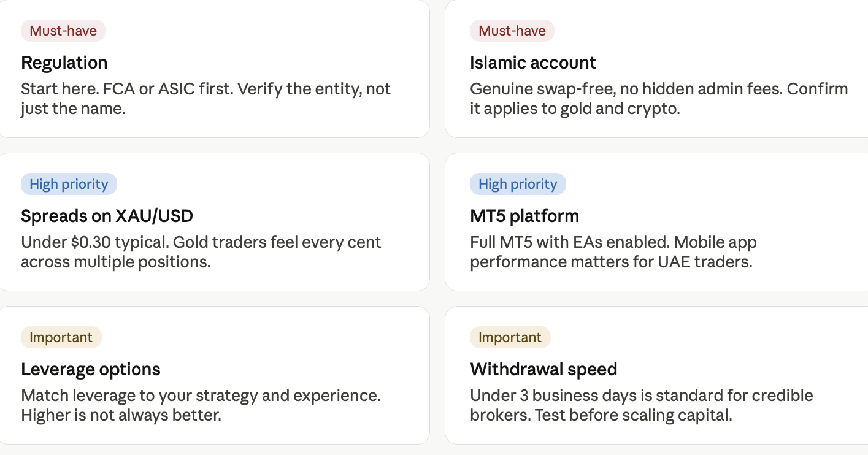Click the Must-have badge above Regulation

[x=63, y=31]
